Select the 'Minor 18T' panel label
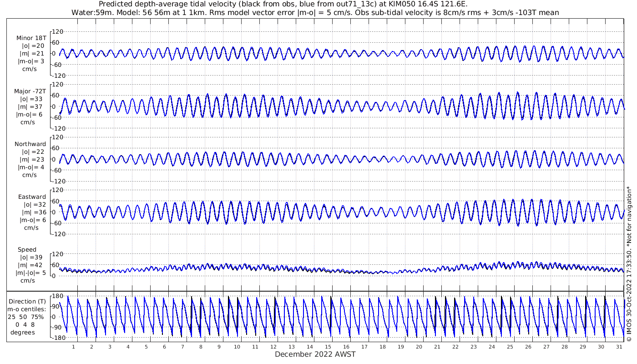Image resolution: width=637 pixels, height=364 pixels. click(31, 38)
